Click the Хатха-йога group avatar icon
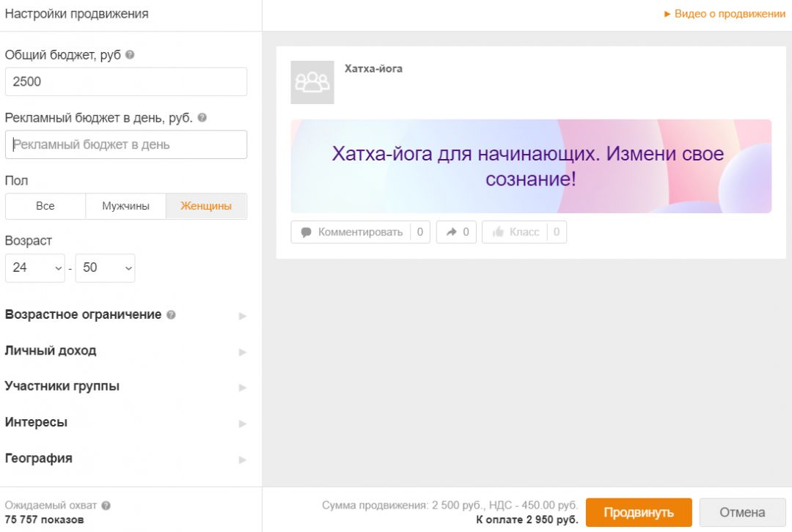 pos(312,82)
